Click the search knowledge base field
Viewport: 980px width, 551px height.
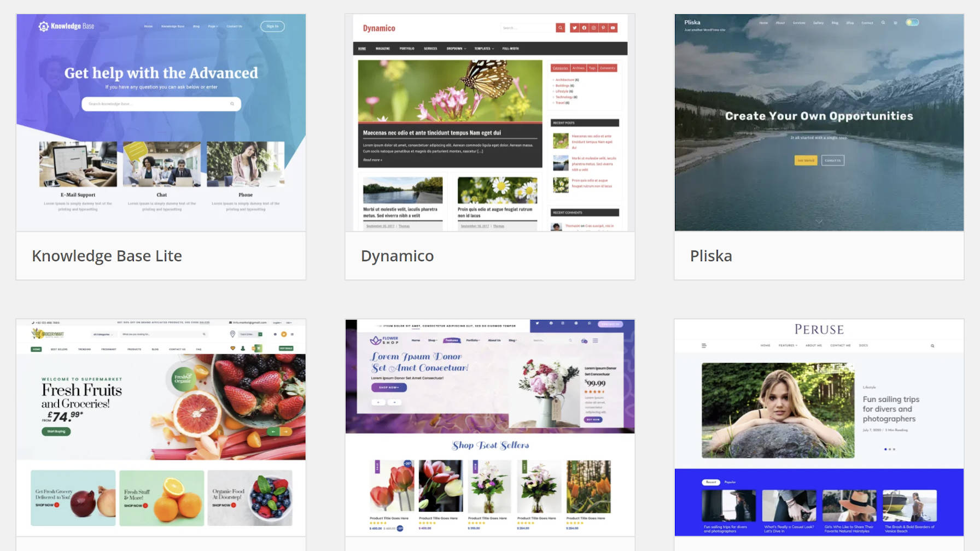tap(161, 104)
